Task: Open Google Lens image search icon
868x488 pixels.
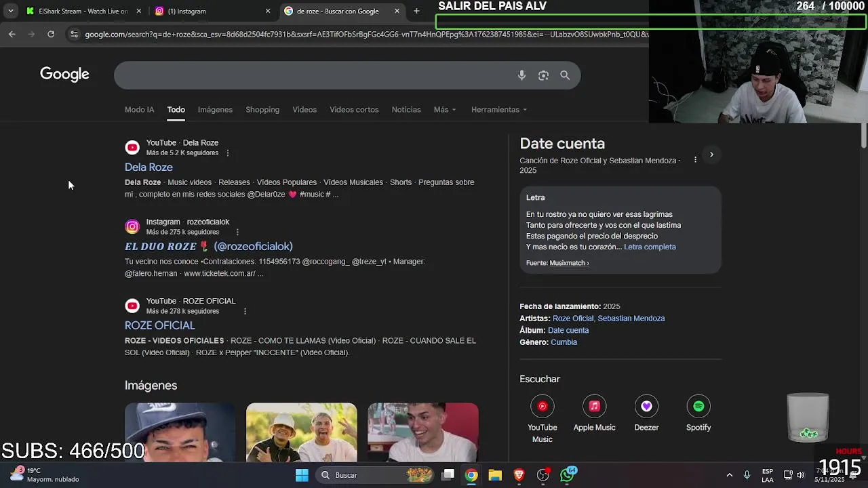Action: (x=543, y=75)
